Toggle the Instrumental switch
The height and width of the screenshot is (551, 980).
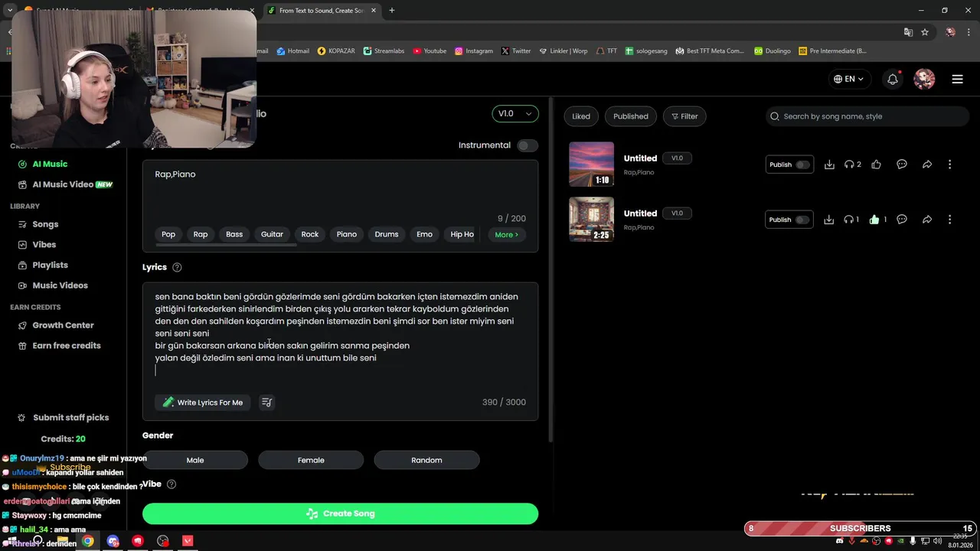coord(528,145)
